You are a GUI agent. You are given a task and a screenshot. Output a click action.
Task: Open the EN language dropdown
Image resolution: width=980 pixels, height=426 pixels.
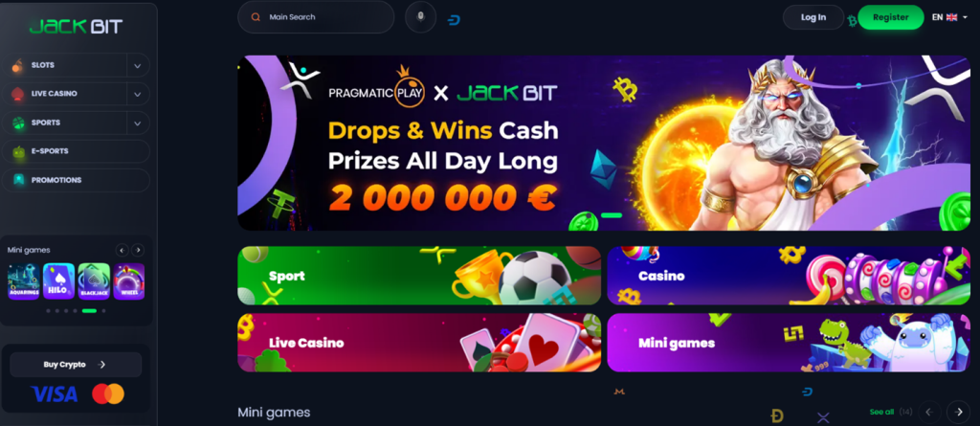click(x=948, y=17)
